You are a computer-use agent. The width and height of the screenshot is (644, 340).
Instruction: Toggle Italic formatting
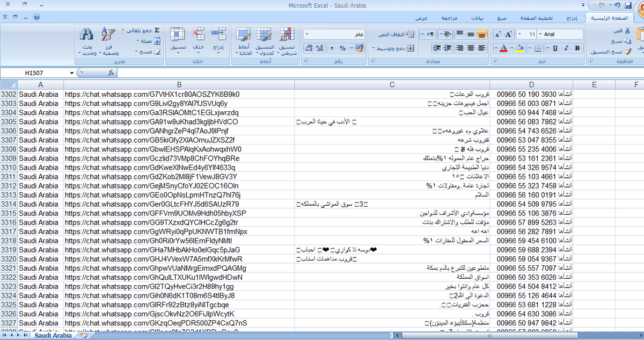pos(566,48)
